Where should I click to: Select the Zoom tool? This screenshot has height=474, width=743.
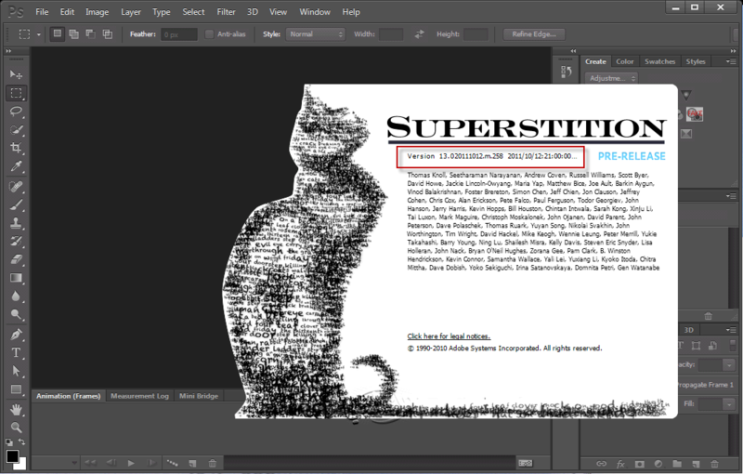16,428
